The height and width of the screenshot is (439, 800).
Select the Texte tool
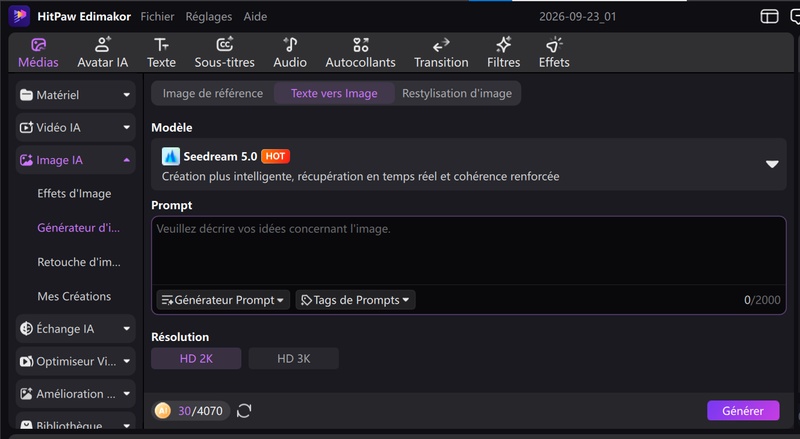[161, 53]
